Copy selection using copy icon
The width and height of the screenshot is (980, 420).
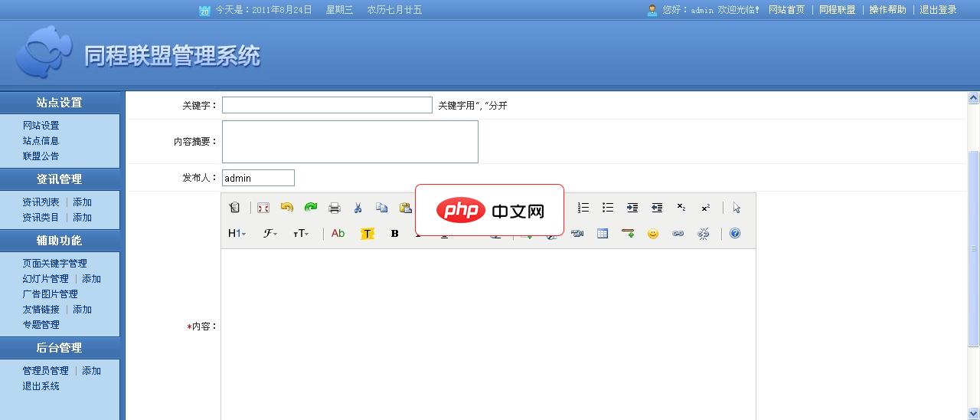[x=381, y=208]
